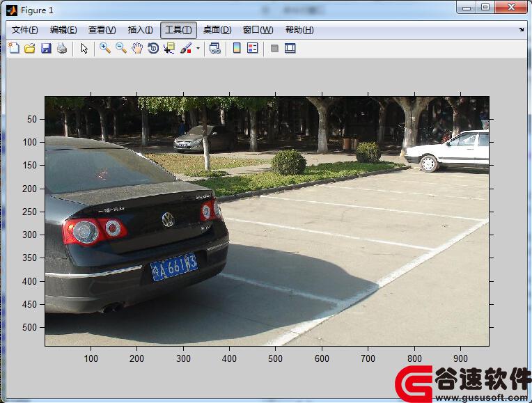Insert Colorbar using toolbar icon
The height and width of the screenshot is (403, 532).
click(x=237, y=48)
